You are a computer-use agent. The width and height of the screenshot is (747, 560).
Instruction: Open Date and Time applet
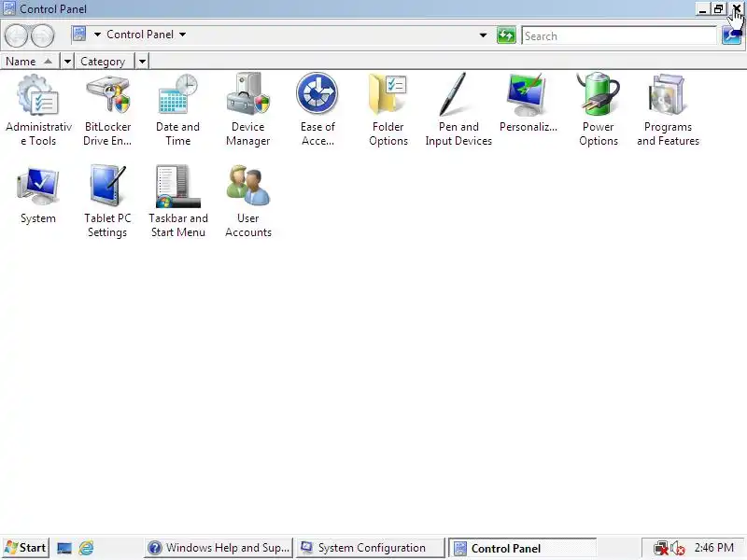(x=177, y=109)
